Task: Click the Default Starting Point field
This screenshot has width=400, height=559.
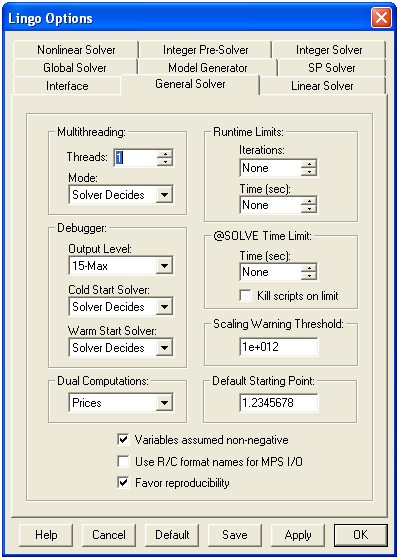Action: [x=279, y=403]
